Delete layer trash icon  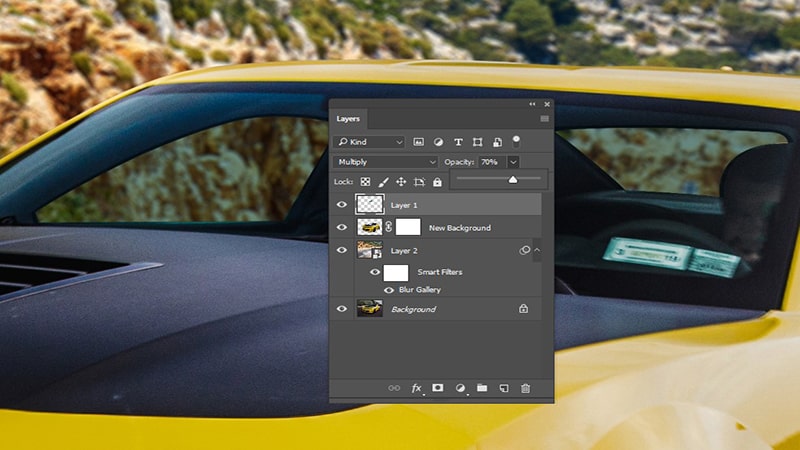pos(526,388)
